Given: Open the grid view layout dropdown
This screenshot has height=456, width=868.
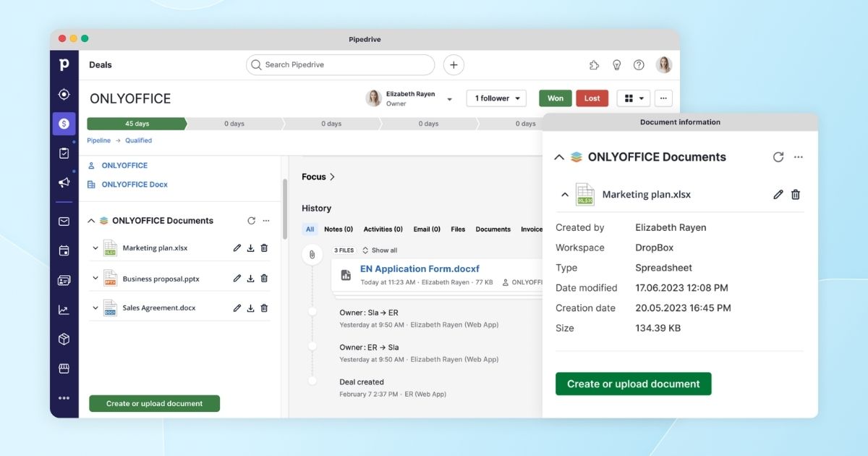Looking at the screenshot, I should [x=634, y=98].
